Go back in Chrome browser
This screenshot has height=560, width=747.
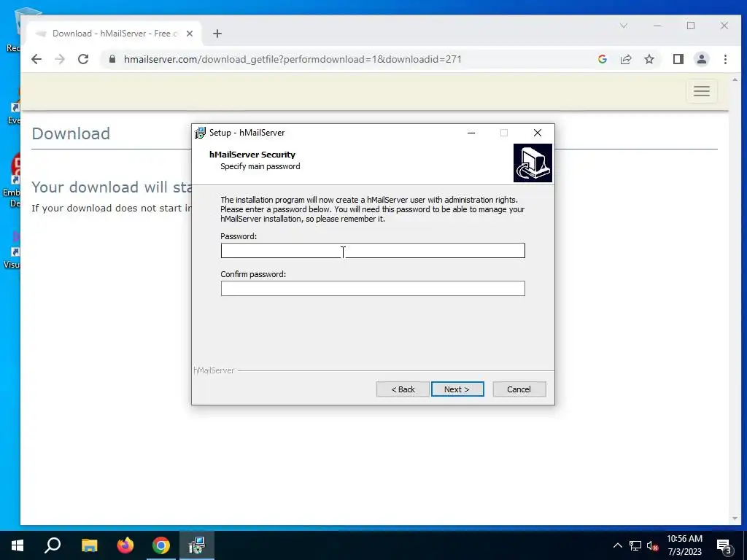pyautogui.click(x=36, y=59)
